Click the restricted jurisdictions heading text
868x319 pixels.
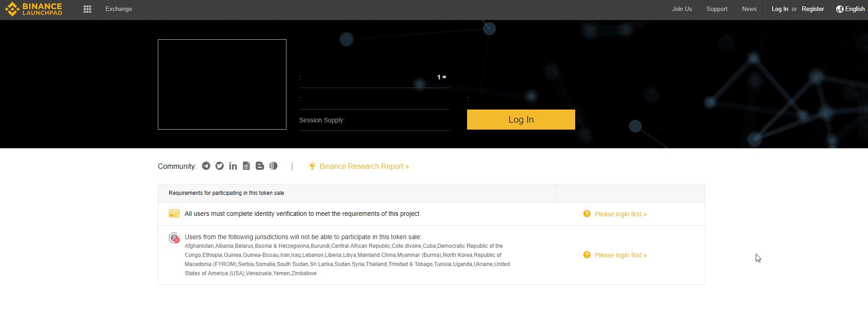tap(303, 237)
